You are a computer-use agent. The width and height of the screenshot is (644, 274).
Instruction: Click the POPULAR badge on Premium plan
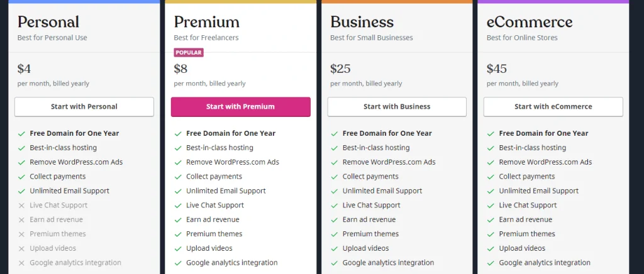tap(189, 53)
